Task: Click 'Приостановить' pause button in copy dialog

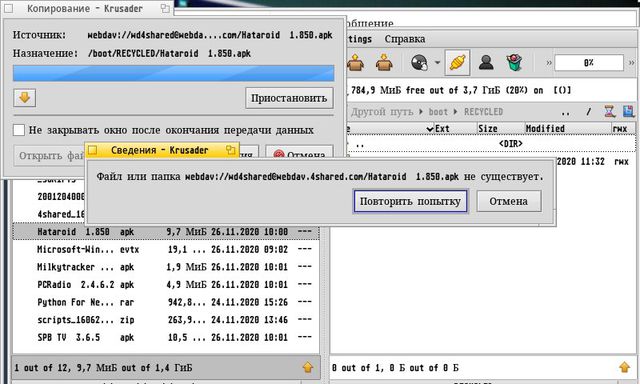Action: tap(289, 98)
